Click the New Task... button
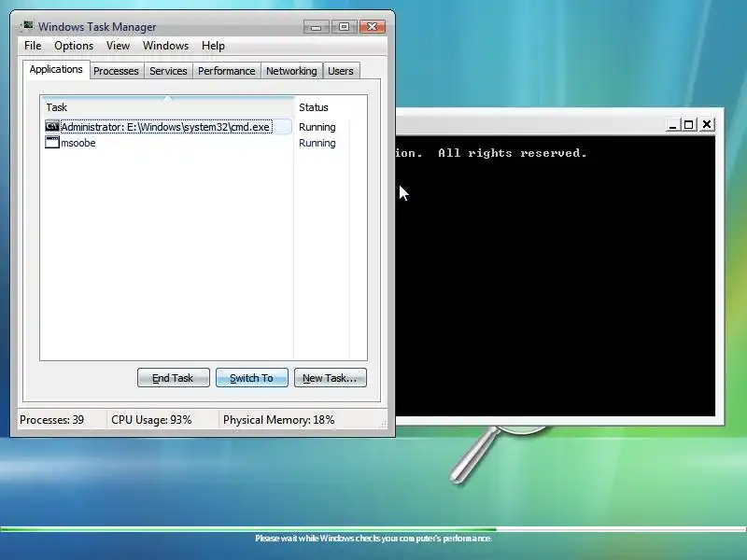Image resolution: width=747 pixels, height=560 pixels. coord(331,378)
